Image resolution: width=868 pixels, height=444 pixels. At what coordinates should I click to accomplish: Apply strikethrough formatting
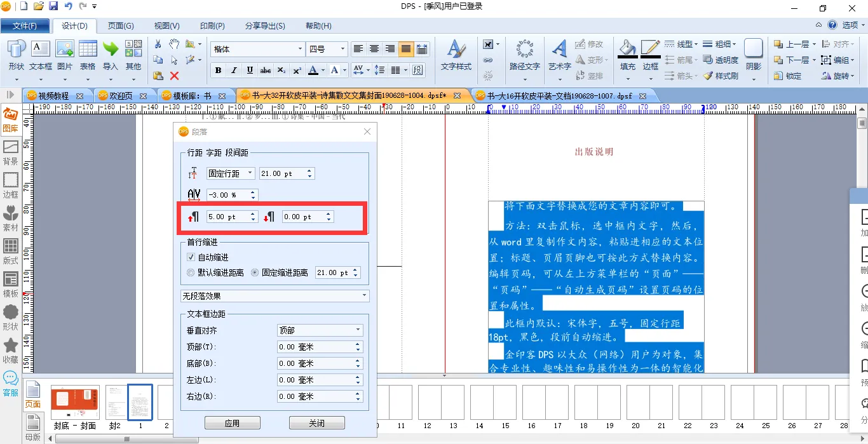pyautogui.click(x=266, y=70)
